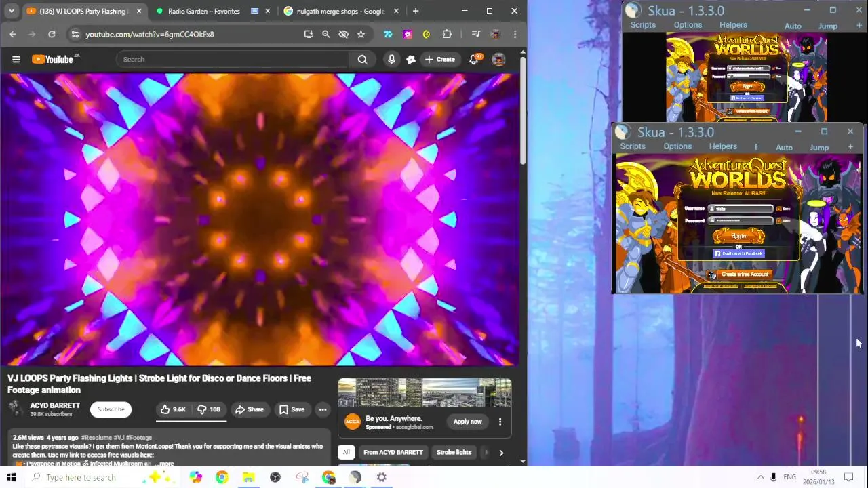Go back in Chrome
Screen dimensions: 868x488
pos(13,34)
